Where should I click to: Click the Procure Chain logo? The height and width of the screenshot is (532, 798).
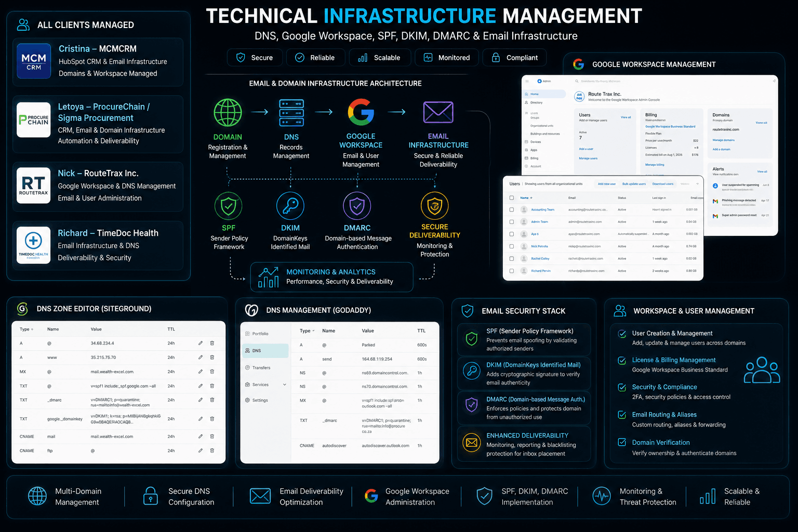point(34,120)
